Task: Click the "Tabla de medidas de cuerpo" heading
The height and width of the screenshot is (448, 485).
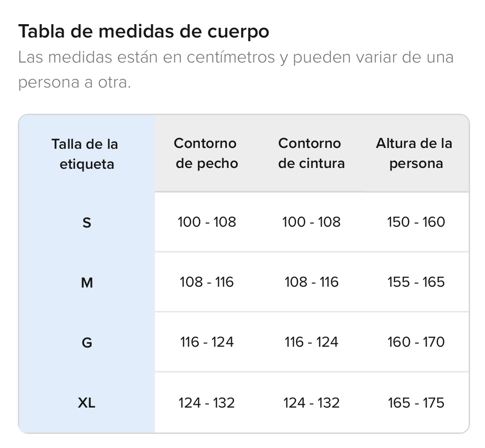Action: (144, 32)
